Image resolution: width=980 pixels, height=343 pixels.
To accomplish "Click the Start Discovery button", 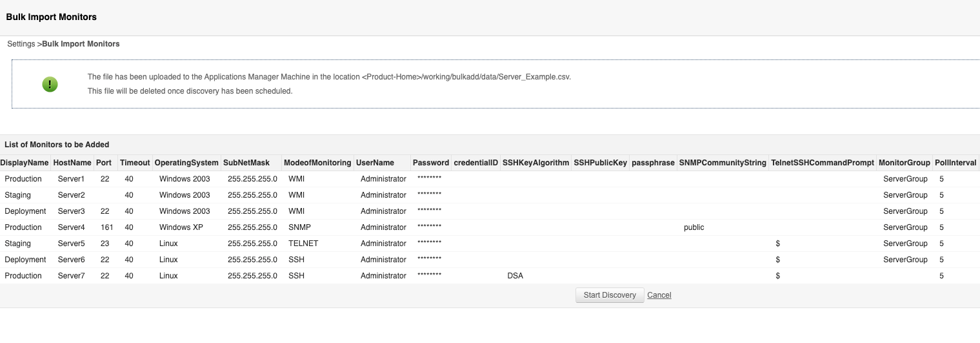I will [x=610, y=295].
